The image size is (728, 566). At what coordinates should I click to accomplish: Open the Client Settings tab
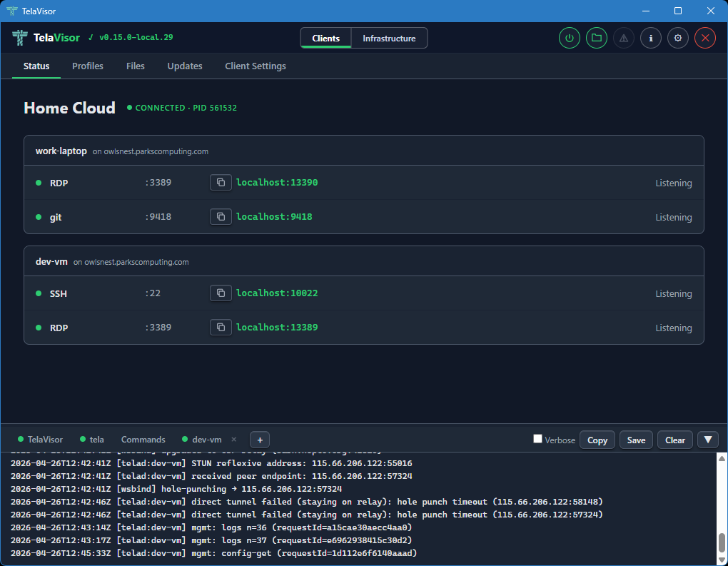coord(256,66)
